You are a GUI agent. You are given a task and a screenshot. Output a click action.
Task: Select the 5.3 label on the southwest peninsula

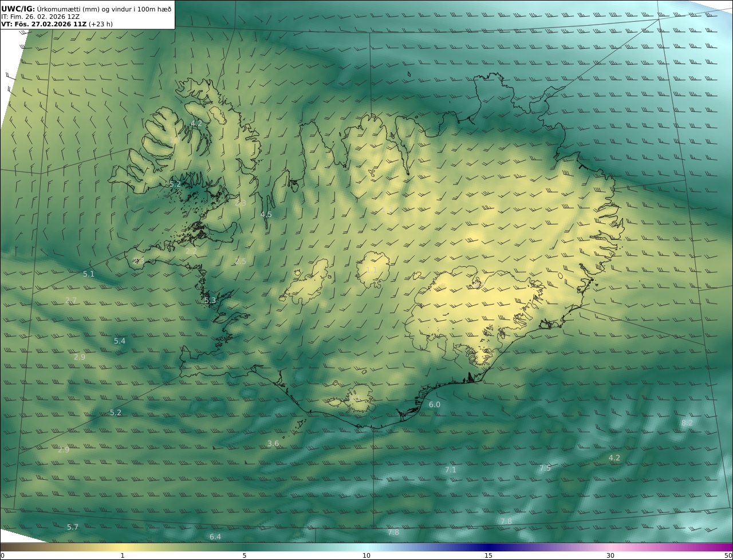(x=210, y=301)
